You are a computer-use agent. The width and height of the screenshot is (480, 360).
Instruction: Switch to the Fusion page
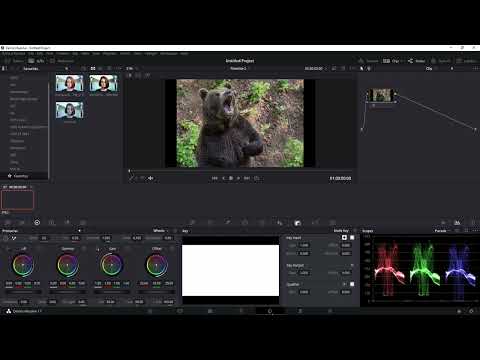click(241, 311)
